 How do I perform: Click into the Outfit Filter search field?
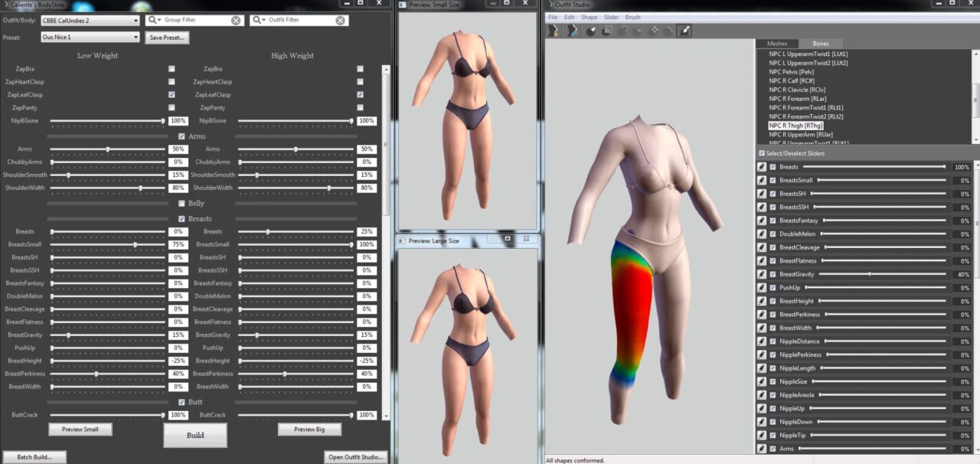point(300,20)
